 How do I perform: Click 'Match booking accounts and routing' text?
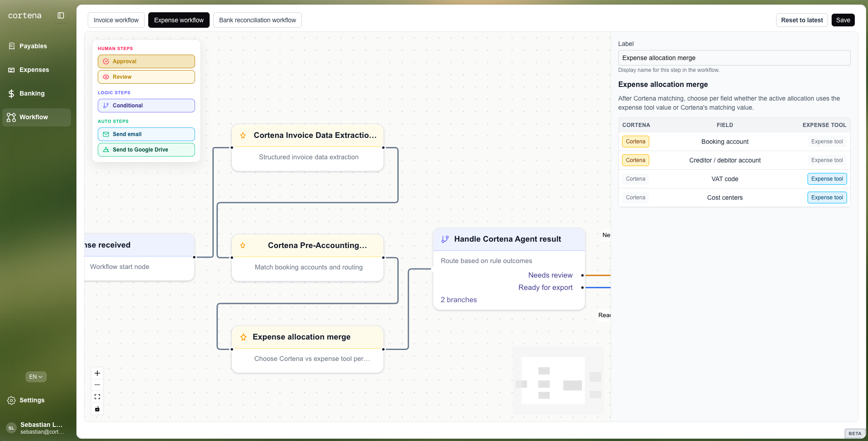point(309,267)
